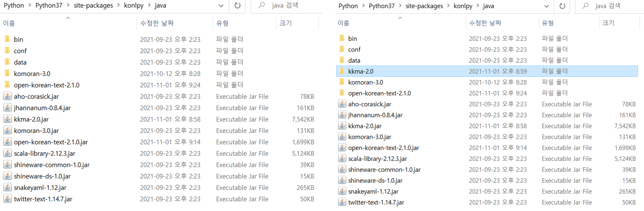The image size is (644, 211).
Task: Select open-korean-text-2.1.0.jar name in right window
Action: click(x=384, y=148)
